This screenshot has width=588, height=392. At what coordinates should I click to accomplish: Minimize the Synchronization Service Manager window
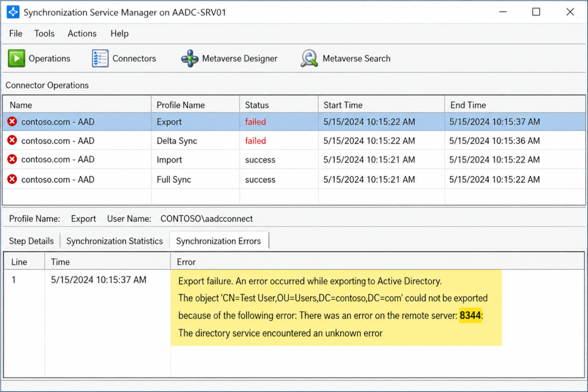[x=503, y=12]
